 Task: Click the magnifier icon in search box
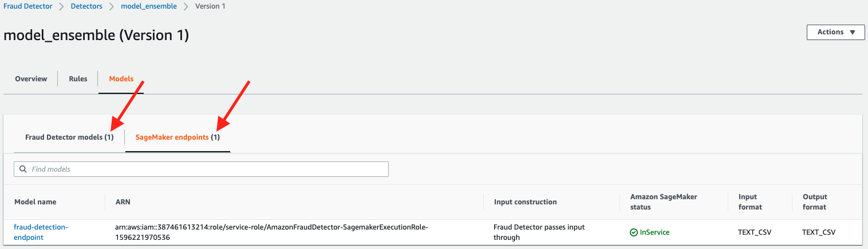click(x=23, y=169)
